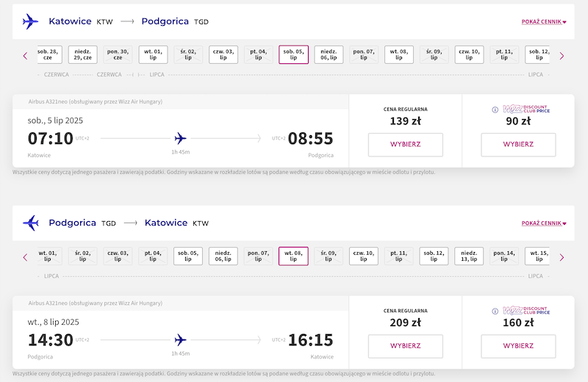Open Wizz Discount Club info icon for outbound flight
Viewport: 588px width, 382px height.
[x=495, y=109]
